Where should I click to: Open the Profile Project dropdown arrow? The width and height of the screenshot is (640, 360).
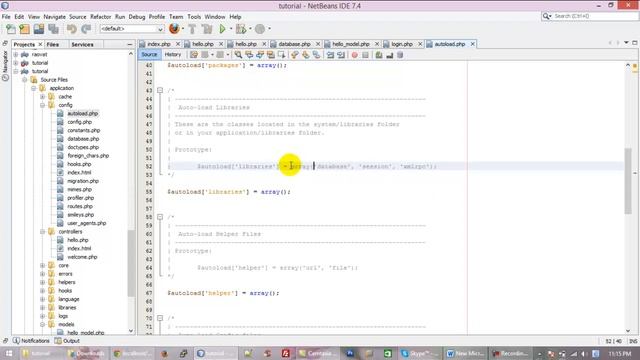coord(269,29)
